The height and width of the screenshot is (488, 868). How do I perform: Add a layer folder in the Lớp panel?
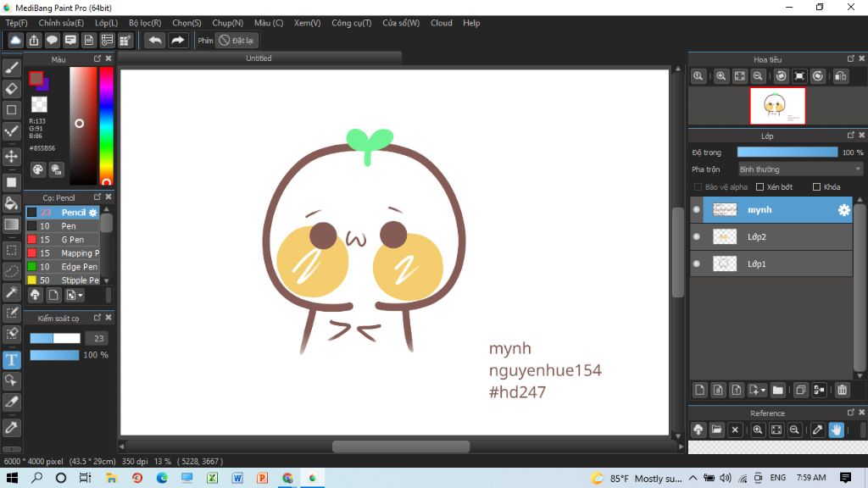778,390
